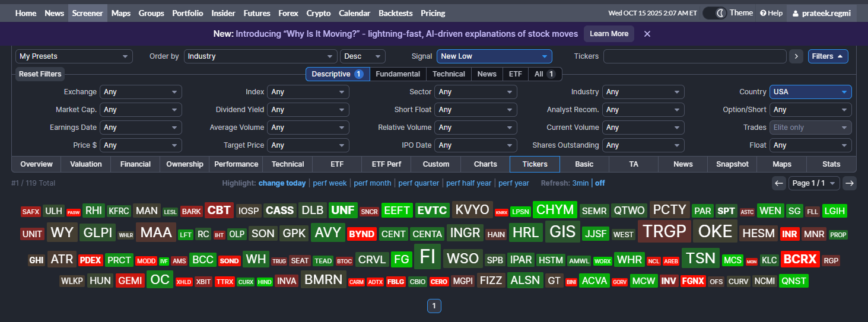This screenshot has height=322, width=868.
Task: Open the red BYND ticker tile
Action: click(x=362, y=234)
